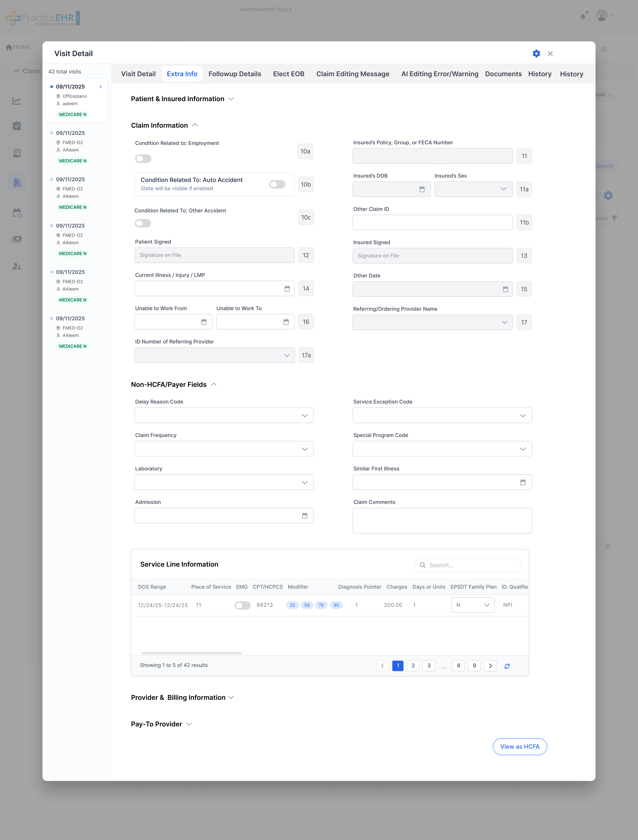This screenshot has width=638, height=840.
Task: Click the View as HCFA button
Action: pos(519,747)
